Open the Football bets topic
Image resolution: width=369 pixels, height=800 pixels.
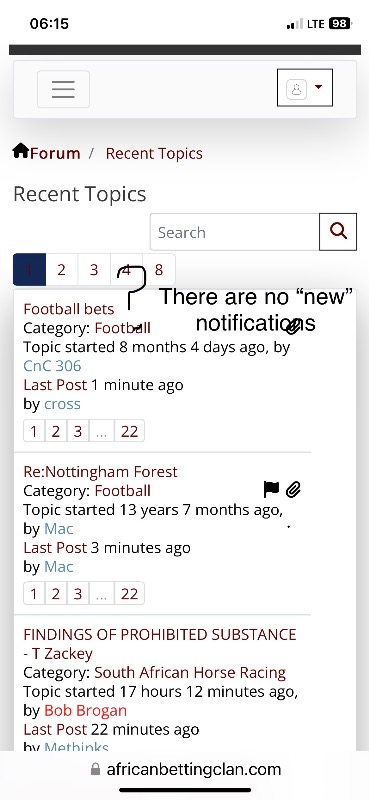pyautogui.click(x=69, y=309)
